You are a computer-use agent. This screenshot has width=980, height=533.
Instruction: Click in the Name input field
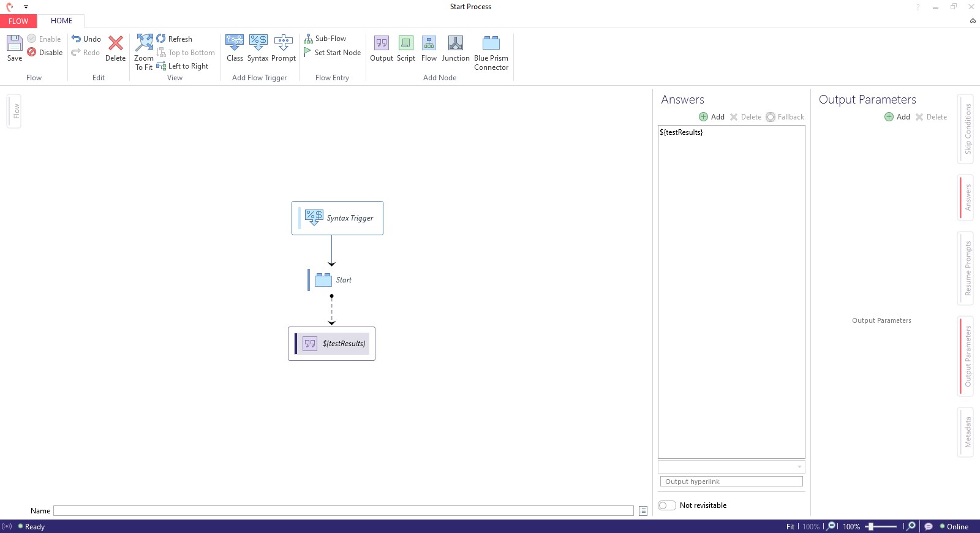344,511
